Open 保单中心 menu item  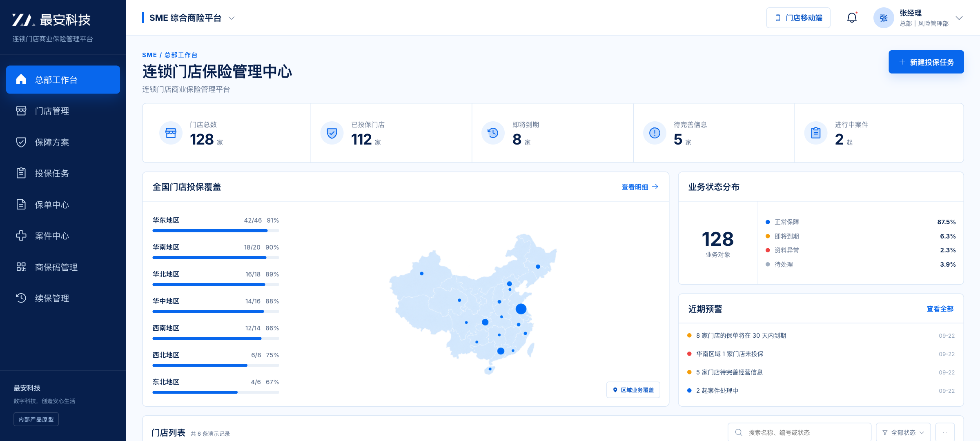pyautogui.click(x=63, y=205)
